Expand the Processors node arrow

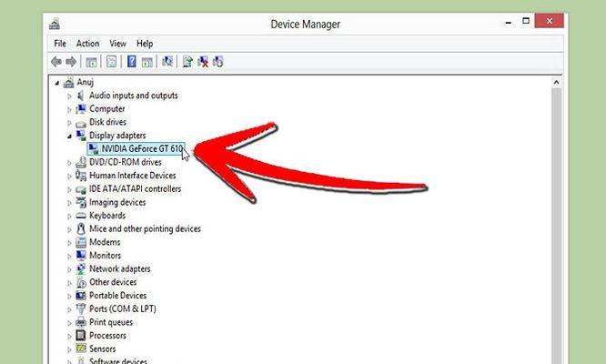(69, 336)
